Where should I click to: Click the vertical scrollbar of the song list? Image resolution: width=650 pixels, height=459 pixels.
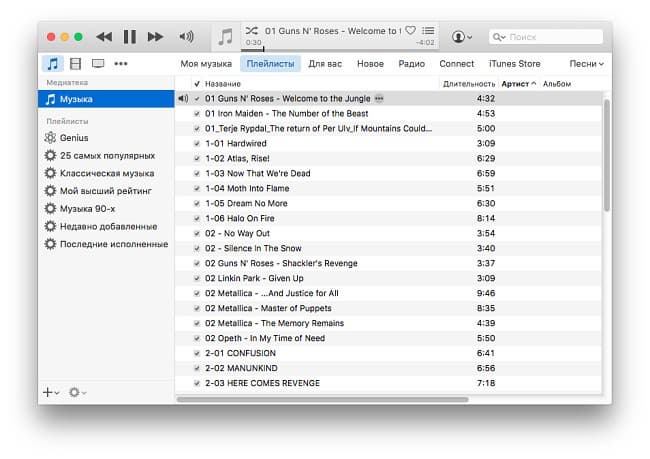coord(607,155)
